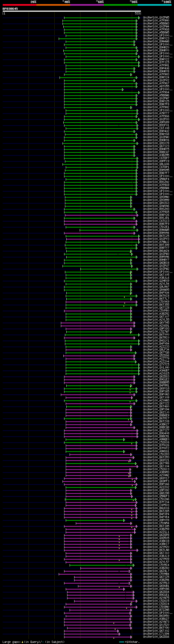Click the =100char. scale legend
This screenshot has width=174, height=644.
tap(129, 642)
